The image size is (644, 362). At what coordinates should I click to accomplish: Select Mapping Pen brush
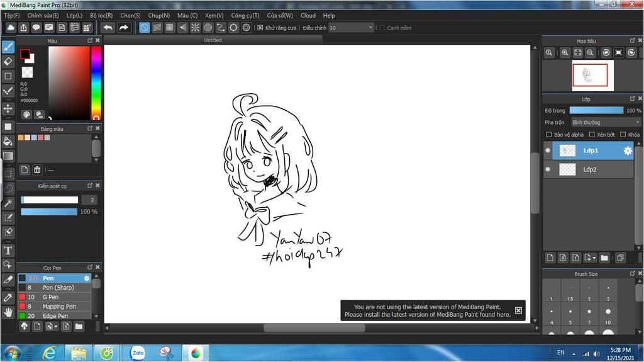pos(54,307)
